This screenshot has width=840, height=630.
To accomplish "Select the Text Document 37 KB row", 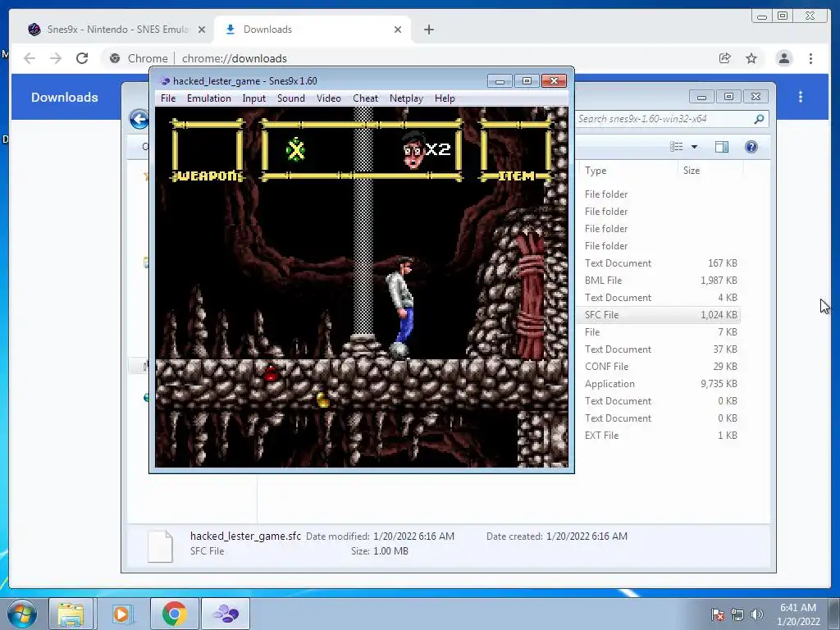I will 660,349.
